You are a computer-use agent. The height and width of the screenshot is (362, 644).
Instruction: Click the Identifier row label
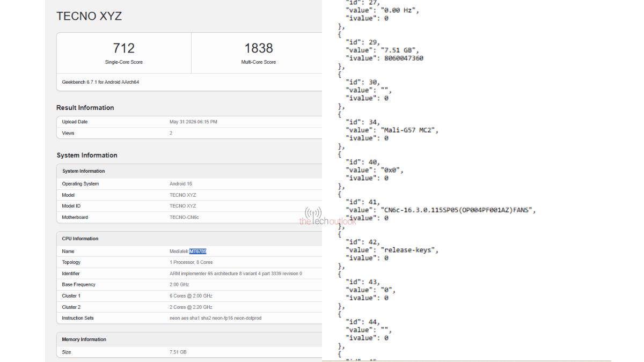pyautogui.click(x=71, y=274)
